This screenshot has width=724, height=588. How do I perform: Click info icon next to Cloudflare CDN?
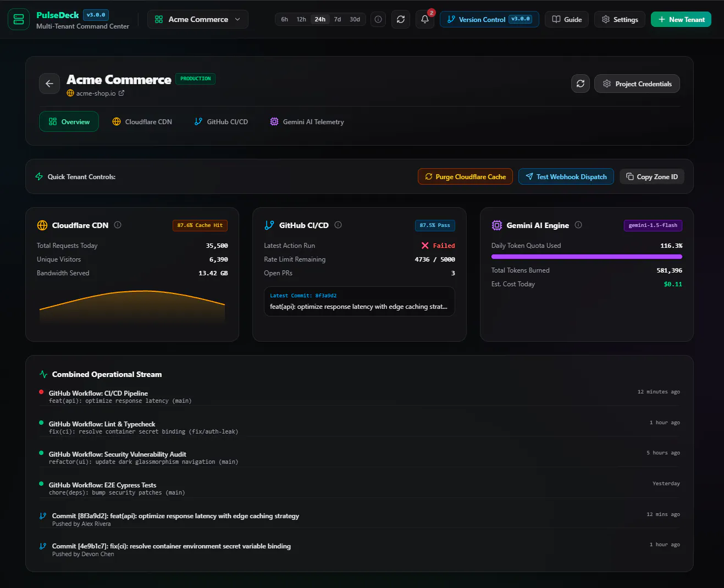coord(118,225)
